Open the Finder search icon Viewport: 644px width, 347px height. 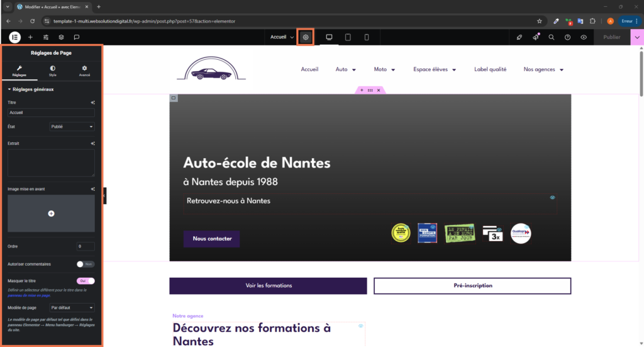tap(552, 37)
